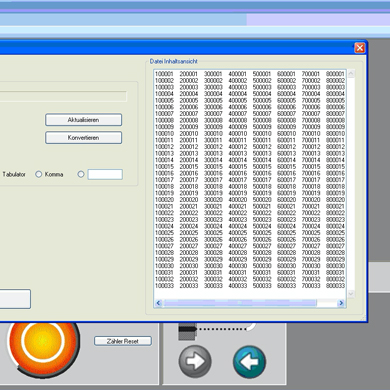Click the gray right arrow button
Viewport: 390px width, 390px height.
click(195, 361)
